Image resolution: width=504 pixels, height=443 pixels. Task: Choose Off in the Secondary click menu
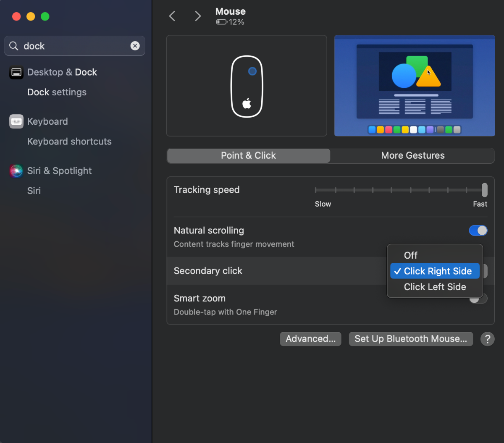click(435, 255)
